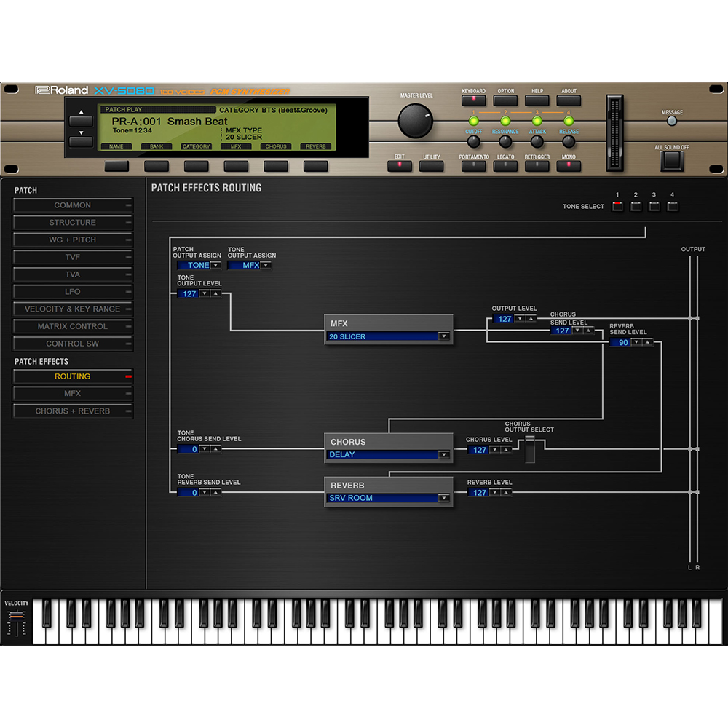
Task: Toggle Portamento switch
Action: pos(474,166)
